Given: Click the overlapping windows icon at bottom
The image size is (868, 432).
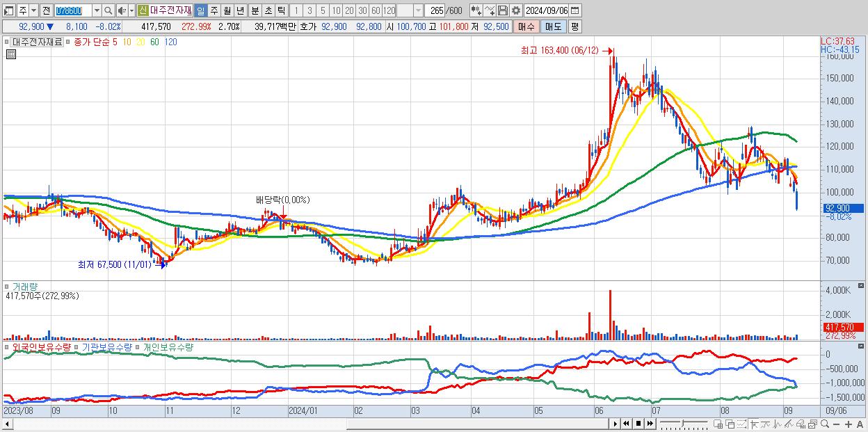Looking at the screenshot, I should point(730,424).
